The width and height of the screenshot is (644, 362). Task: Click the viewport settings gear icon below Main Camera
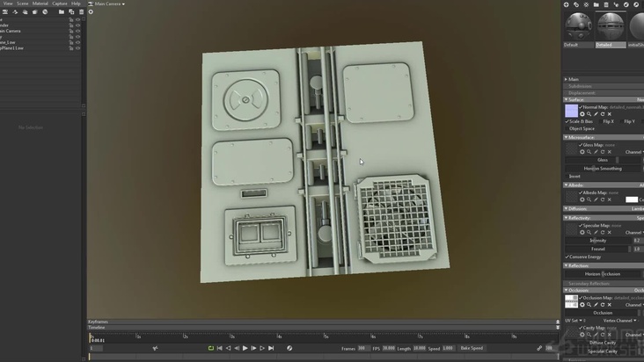[91, 12]
